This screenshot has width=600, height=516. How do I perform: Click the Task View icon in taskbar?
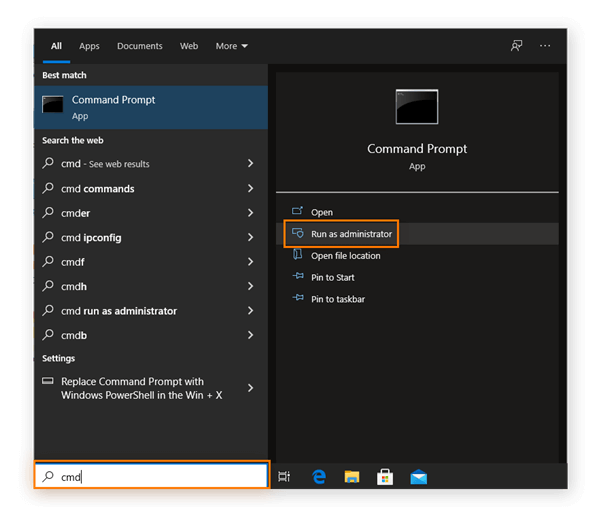tap(284, 477)
